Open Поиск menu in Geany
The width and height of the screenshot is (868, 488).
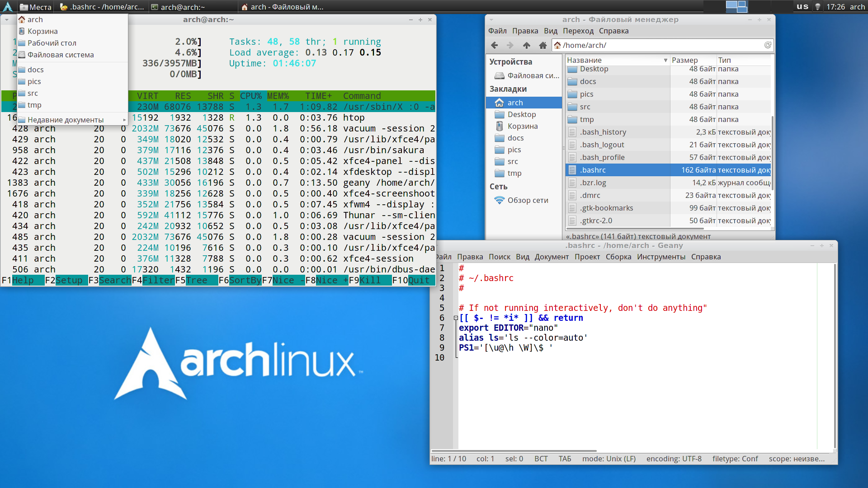tap(499, 257)
